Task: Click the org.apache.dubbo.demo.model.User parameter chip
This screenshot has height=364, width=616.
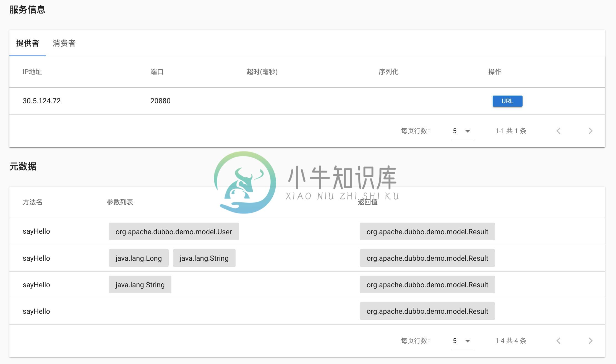Action: (x=174, y=231)
